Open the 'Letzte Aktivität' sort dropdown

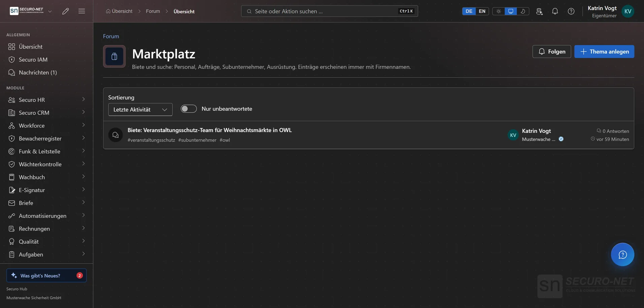click(x=140, y=110)
